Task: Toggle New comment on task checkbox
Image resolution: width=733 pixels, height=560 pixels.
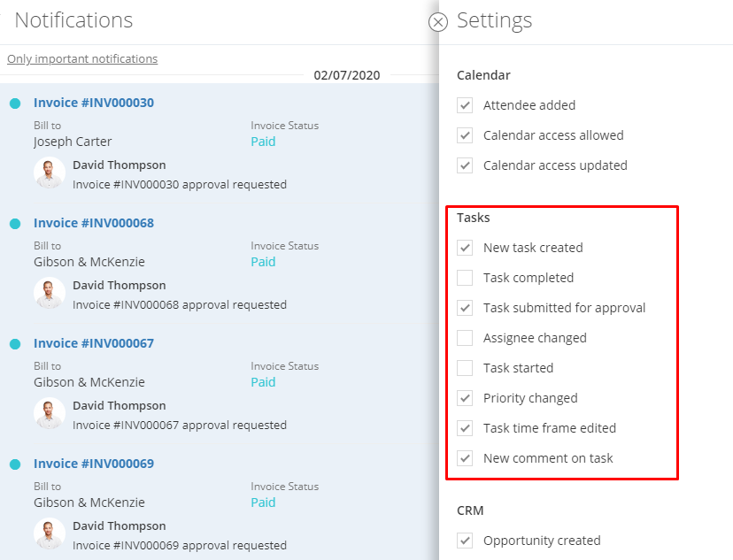Action: [465, 457]
